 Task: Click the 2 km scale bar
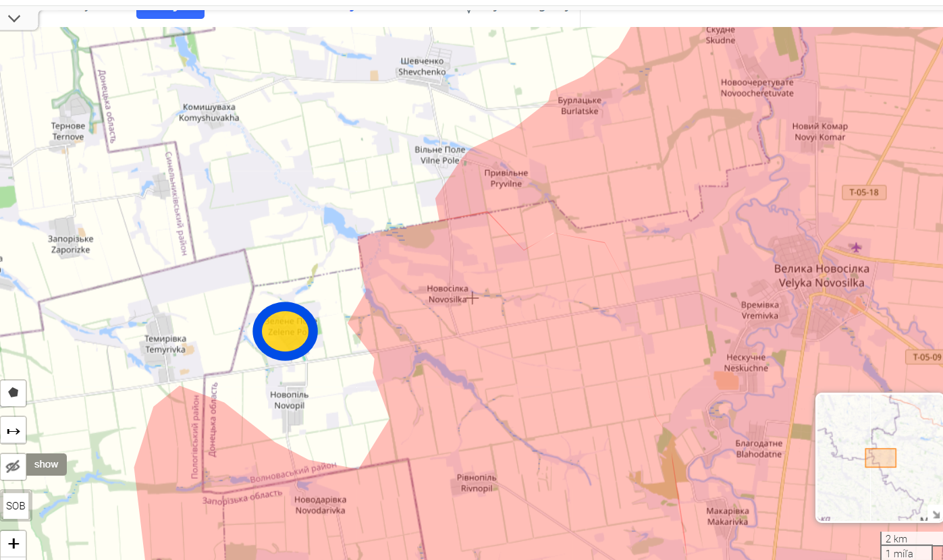click(896, 539)
